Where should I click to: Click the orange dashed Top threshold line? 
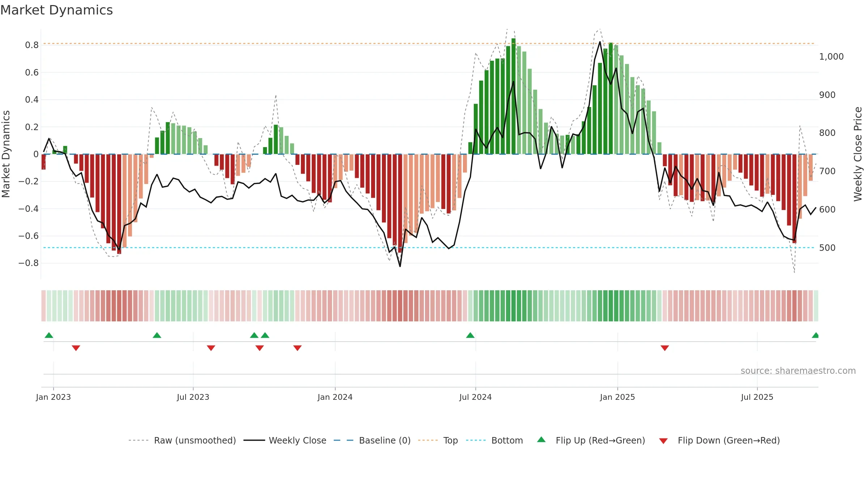click(429, 44)
